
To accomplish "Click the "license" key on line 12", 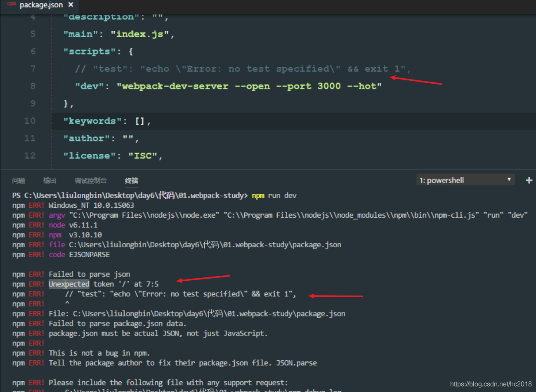I will pos(90,155).
